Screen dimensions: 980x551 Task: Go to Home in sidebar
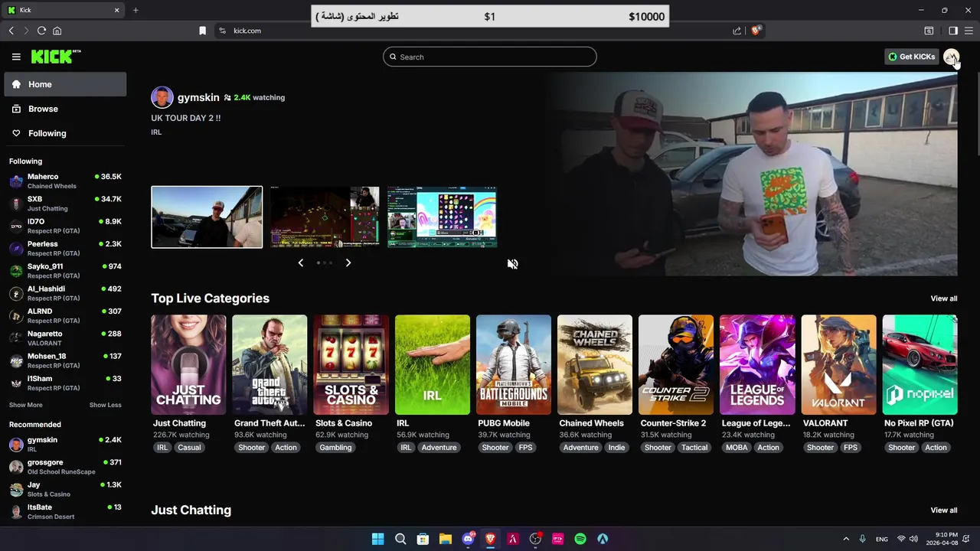(65, 84)
